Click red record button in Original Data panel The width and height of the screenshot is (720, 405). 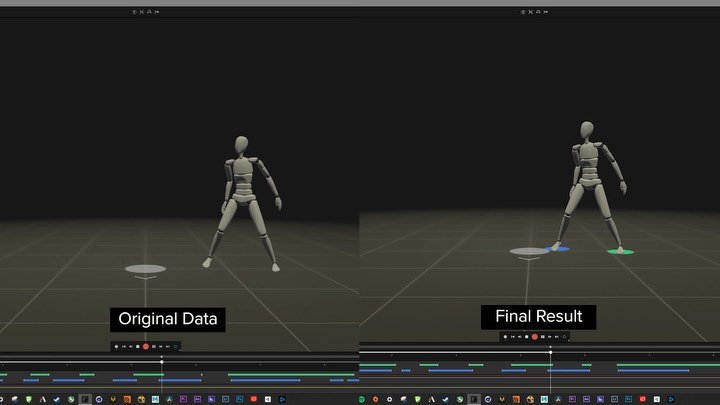145,346
